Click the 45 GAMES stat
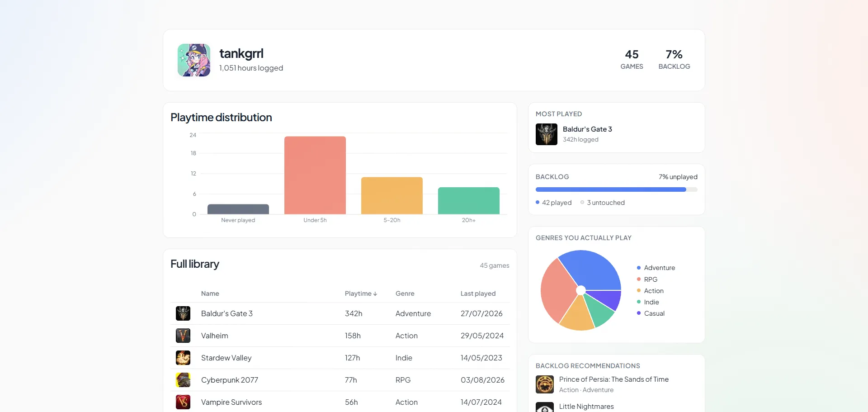The image size is (868, 412). coord(632,60)
